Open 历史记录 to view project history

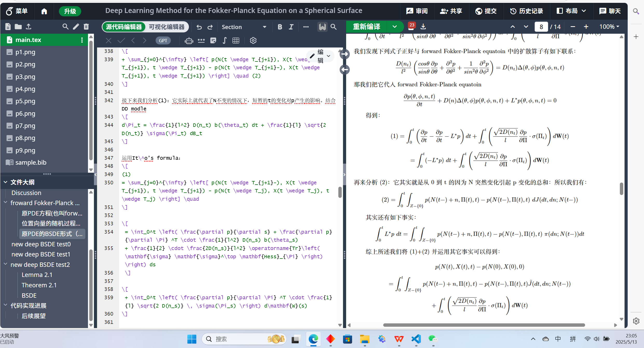(x=526, y=11)
